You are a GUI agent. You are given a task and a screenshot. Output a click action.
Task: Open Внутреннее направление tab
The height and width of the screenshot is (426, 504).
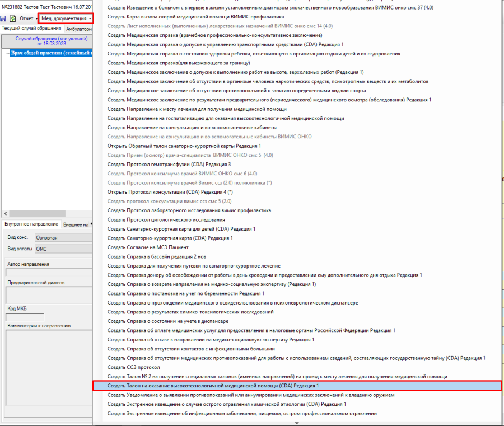coord(31,224)
